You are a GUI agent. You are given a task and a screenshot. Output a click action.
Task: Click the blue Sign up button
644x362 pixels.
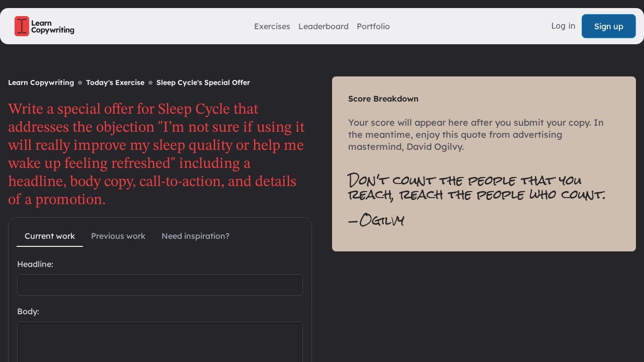[609, 26]
